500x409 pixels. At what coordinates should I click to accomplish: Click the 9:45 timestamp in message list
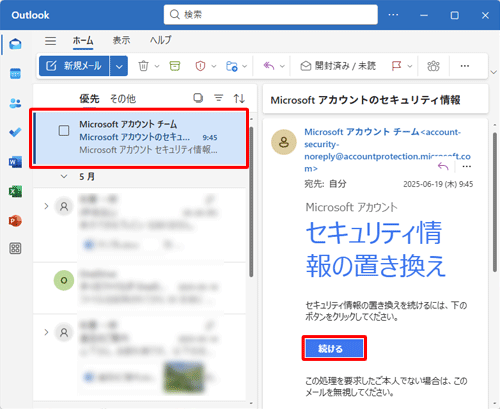click(x=210, y=138)
